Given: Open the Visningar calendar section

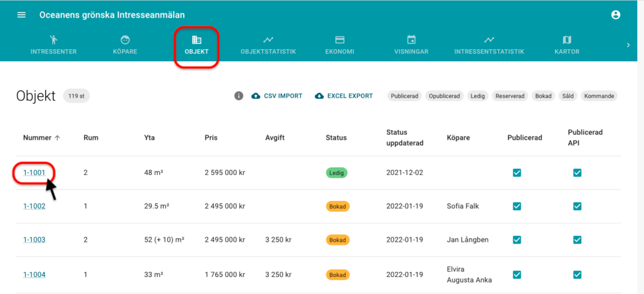Looking at the screenshot, I should (x=411, y=45).
